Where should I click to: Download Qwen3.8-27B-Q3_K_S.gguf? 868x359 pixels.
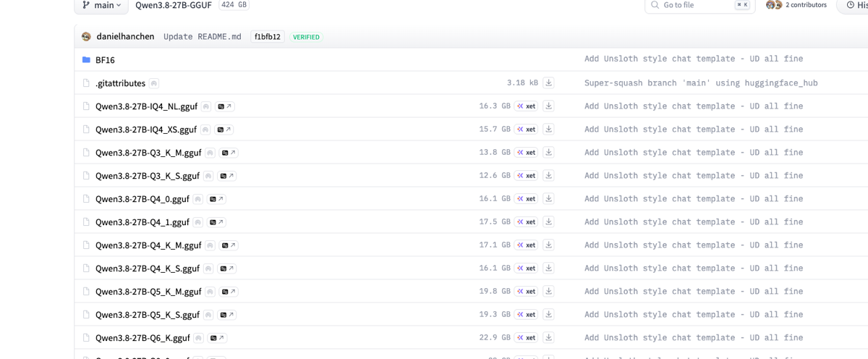tap(548, 176)
